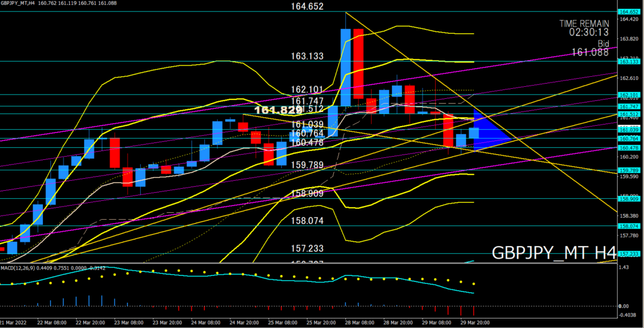Click the 161.039 price tag on right axis

click(x=628, y=130)
